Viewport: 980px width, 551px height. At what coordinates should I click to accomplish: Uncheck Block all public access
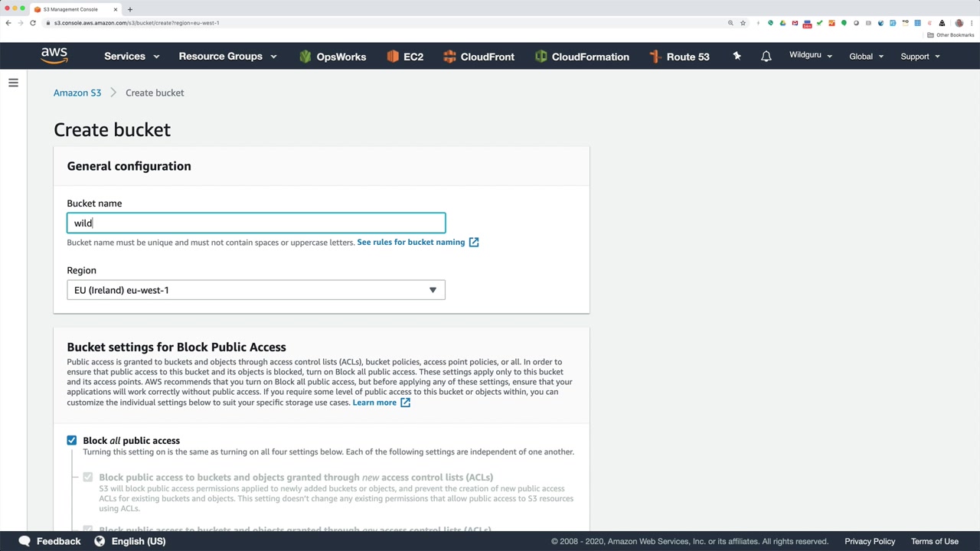pyautogui.click(x=72, y=441)
